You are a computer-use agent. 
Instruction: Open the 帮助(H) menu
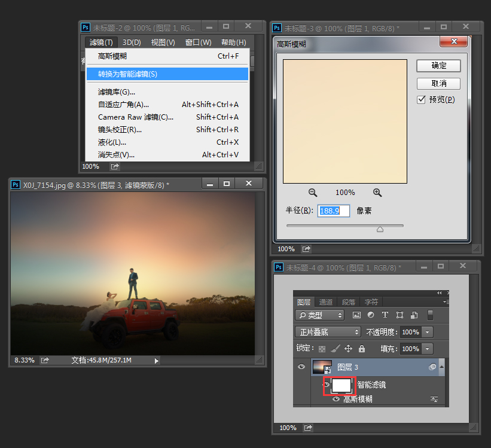[x=234, y=42]
